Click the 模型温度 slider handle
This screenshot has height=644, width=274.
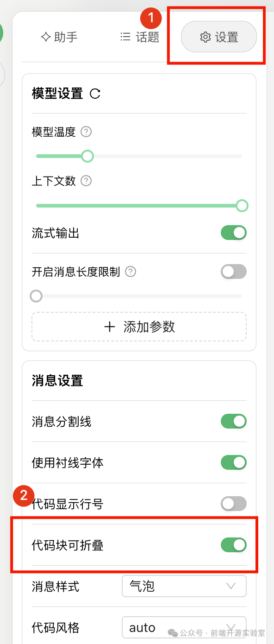(x=87, y=156)
